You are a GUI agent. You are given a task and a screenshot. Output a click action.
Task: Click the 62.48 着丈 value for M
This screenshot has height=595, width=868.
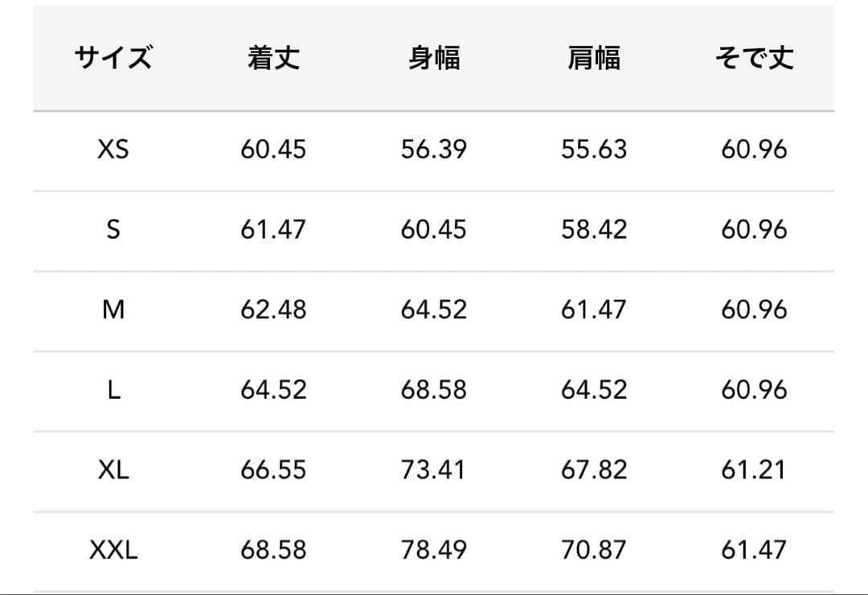click(273, 310)
